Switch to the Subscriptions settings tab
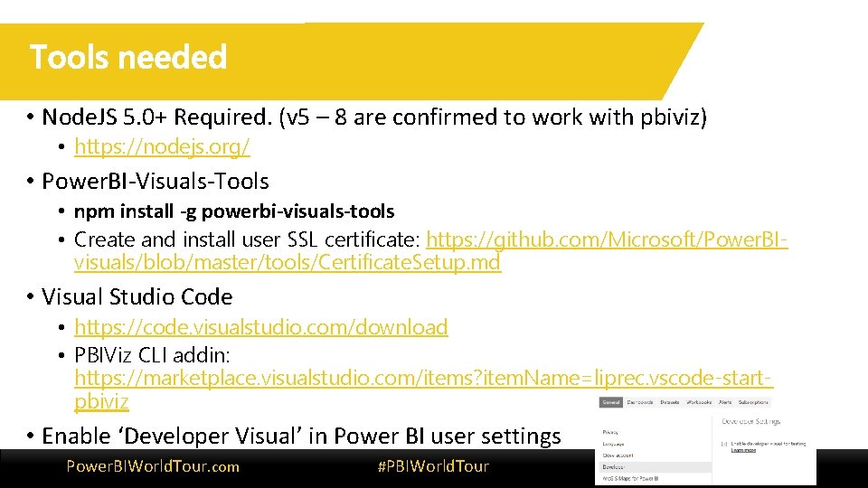Viewport: 868px width, 488px height. (x=753, y=402)
